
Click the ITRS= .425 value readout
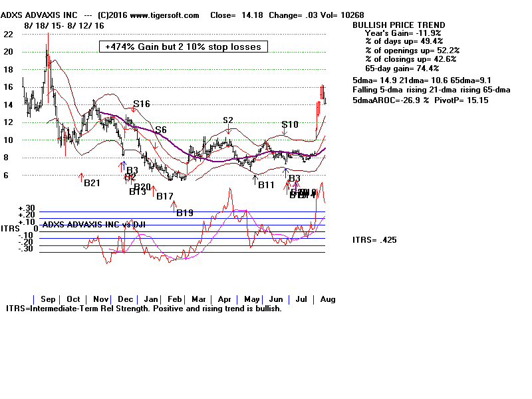click(x=376, y=239)
